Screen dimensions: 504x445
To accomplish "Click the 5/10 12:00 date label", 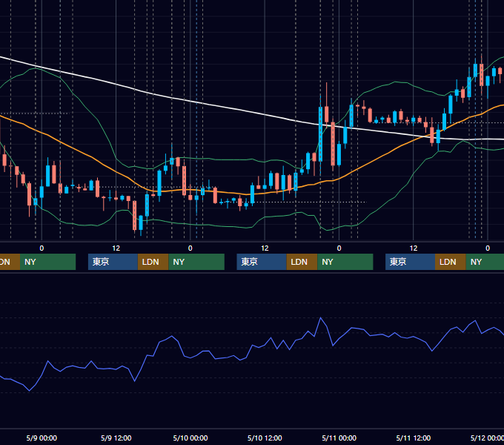I will (x=265, y=438).
